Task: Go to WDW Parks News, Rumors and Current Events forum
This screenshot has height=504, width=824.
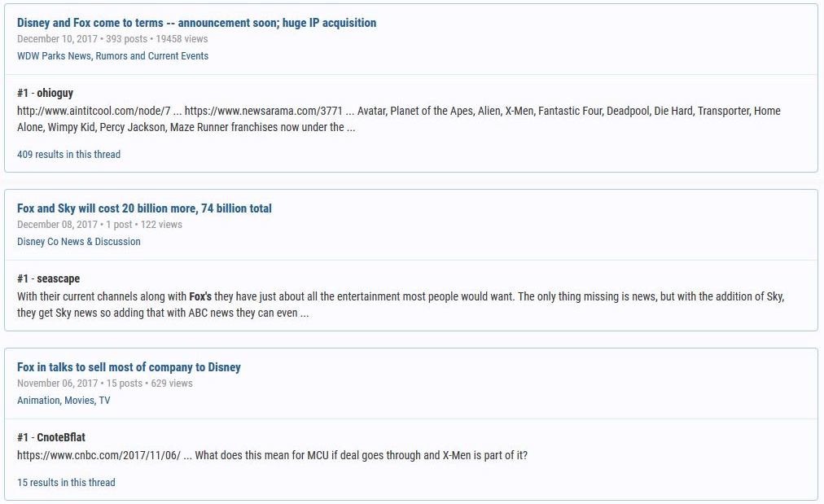Action: coord(112,56)
